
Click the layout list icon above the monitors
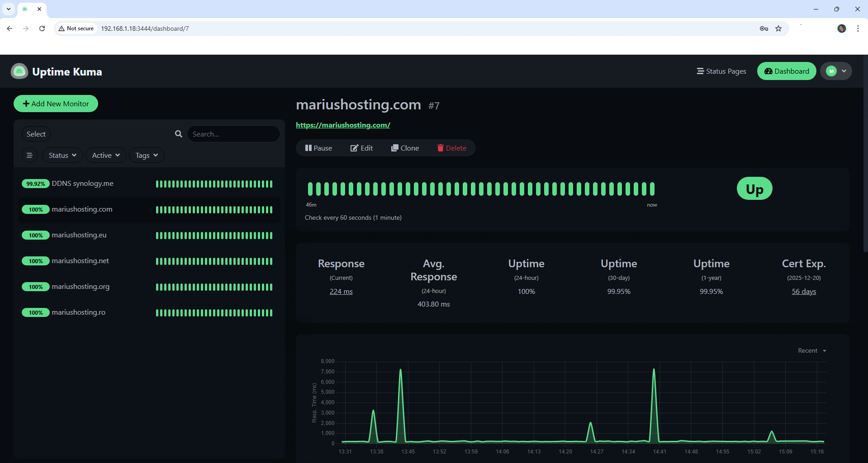click(x=29, y=155)
